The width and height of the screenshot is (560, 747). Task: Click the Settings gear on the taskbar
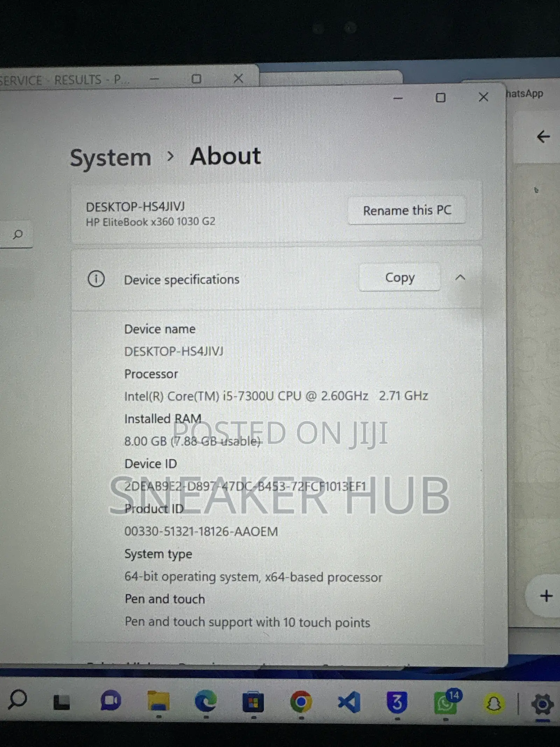pos(542,704)
